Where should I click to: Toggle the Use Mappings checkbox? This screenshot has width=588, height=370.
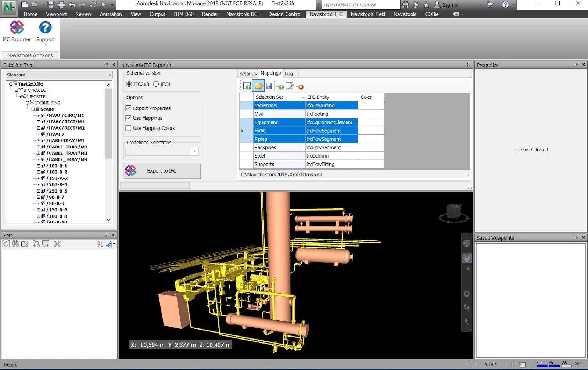point(128,118)
